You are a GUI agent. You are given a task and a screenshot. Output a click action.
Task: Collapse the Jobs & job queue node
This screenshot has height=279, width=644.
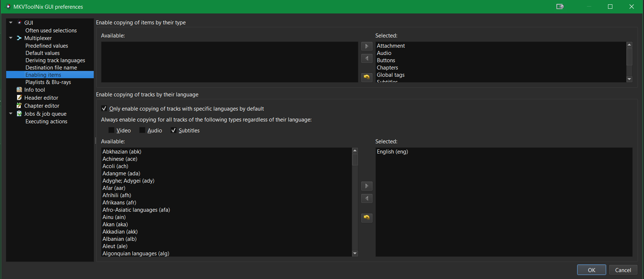click(x=11, y=113)
